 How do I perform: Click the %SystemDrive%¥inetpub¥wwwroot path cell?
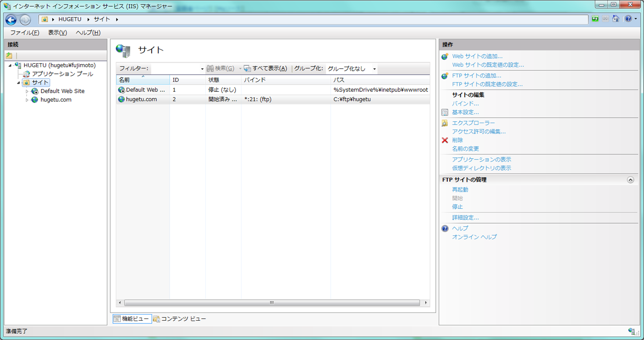pos(380,90)
